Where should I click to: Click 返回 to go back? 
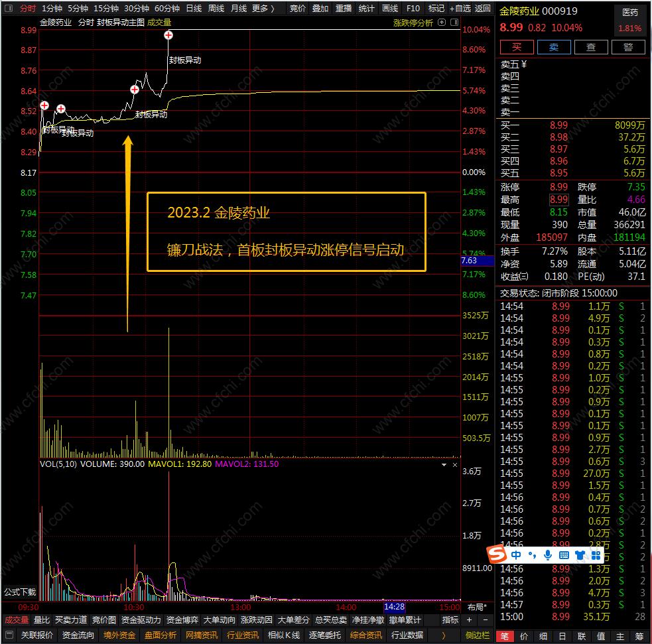point(482,9)
